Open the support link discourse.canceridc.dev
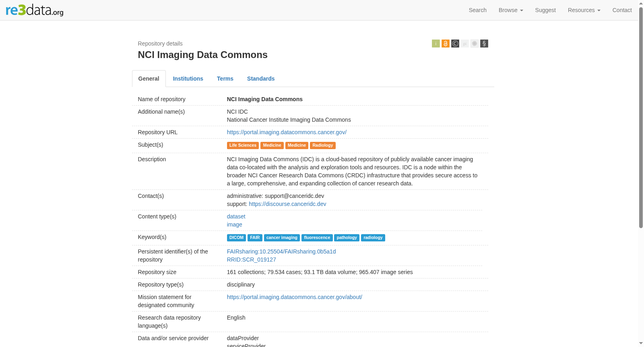Image resolution: width=644 pixels, height=347 pixels. (287, 204)
